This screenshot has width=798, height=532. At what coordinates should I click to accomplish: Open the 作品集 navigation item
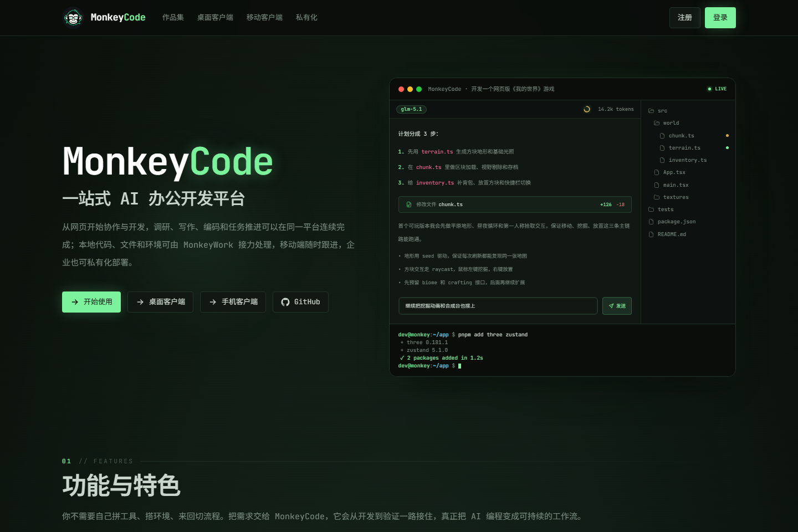point(173,18)
